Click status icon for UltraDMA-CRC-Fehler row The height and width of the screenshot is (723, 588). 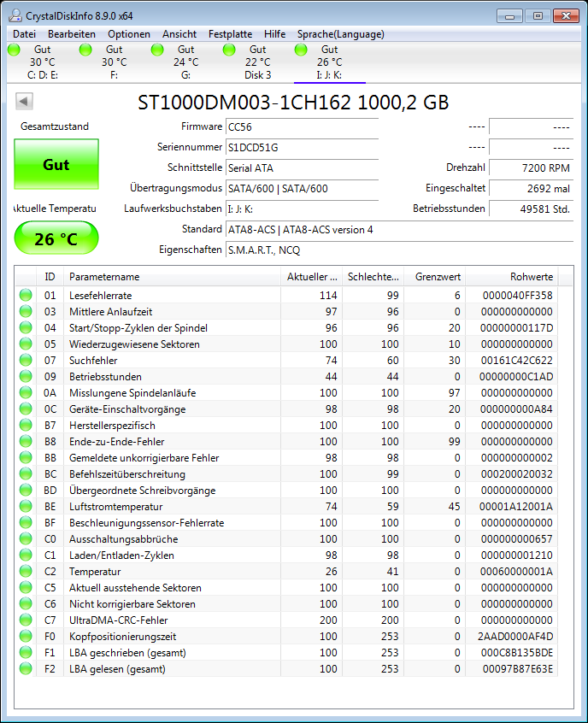click(x=26, y=620)
